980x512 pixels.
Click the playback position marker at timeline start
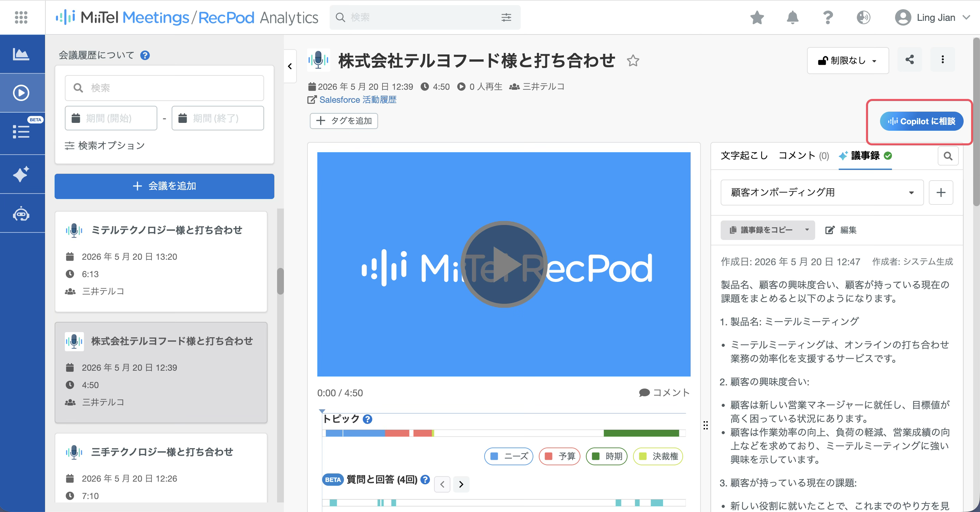322,411
